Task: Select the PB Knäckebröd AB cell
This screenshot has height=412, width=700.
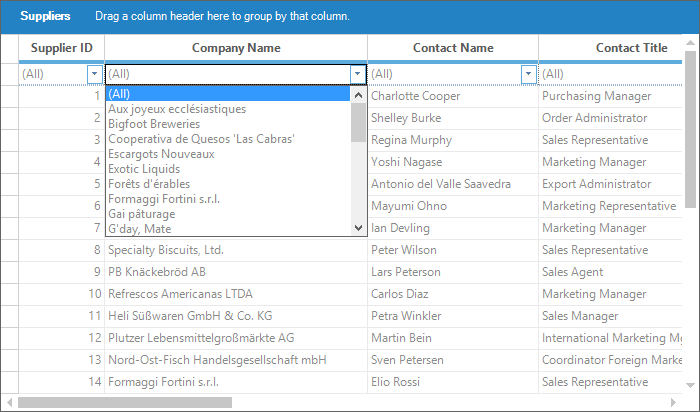Action: (x=236, y=272)
